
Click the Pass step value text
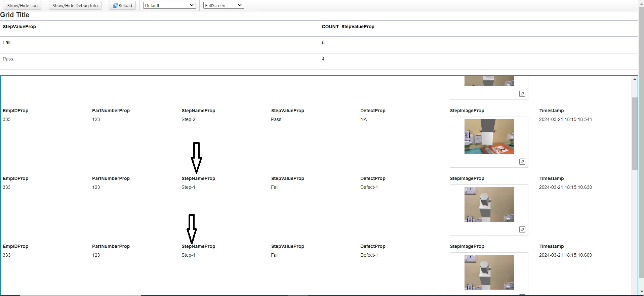point(276,119)
